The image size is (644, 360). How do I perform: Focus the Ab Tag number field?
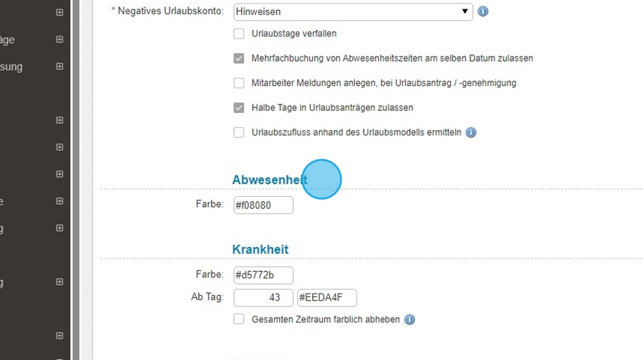coord(263,297)
